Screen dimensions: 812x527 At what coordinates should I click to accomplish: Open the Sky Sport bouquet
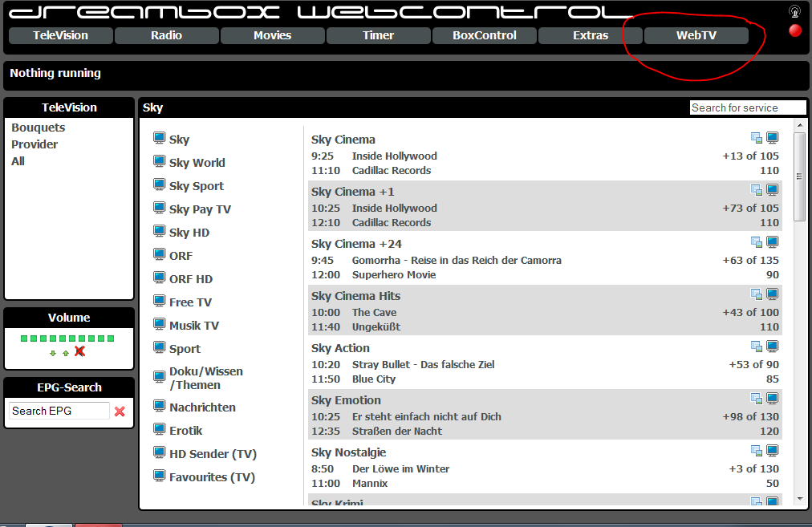pyautogui.click(x=197, y=186)
